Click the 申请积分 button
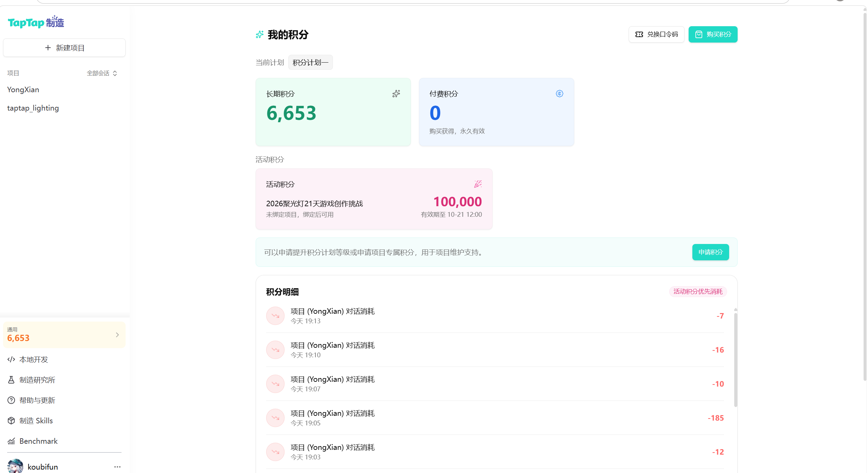868x473 pixels. 710,252
